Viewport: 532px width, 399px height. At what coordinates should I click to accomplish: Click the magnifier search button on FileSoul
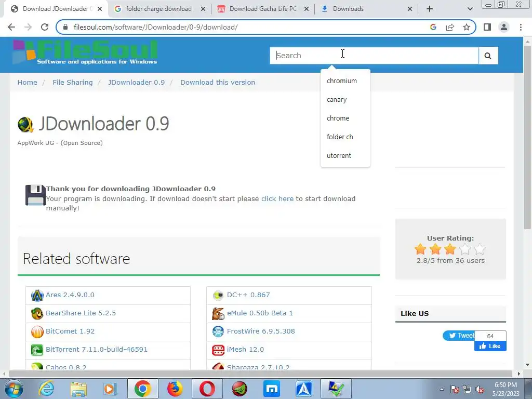click(488, 56)
